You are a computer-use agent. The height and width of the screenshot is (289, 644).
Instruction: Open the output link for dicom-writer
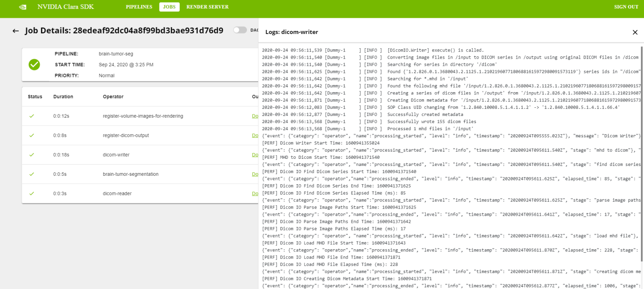pos(255,155)
